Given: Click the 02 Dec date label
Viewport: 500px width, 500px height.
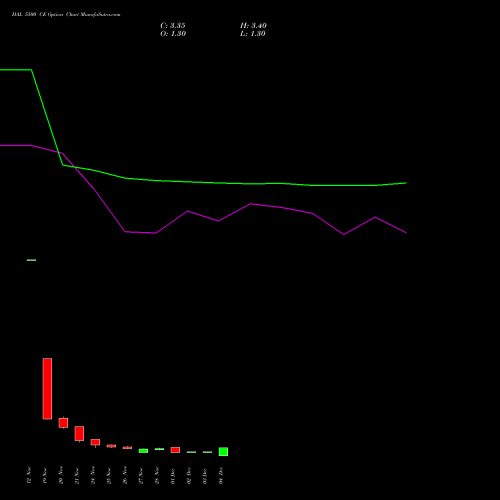Looking at the screenshot, I should point(189,476).
